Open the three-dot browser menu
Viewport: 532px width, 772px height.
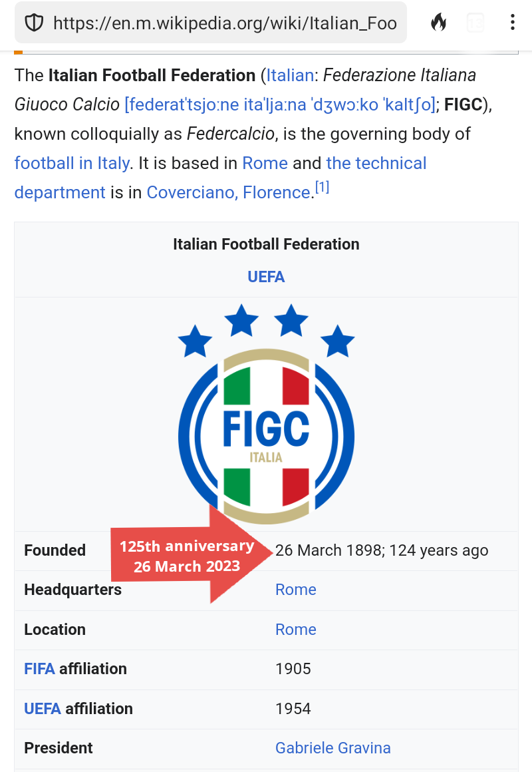coord(512,23)
